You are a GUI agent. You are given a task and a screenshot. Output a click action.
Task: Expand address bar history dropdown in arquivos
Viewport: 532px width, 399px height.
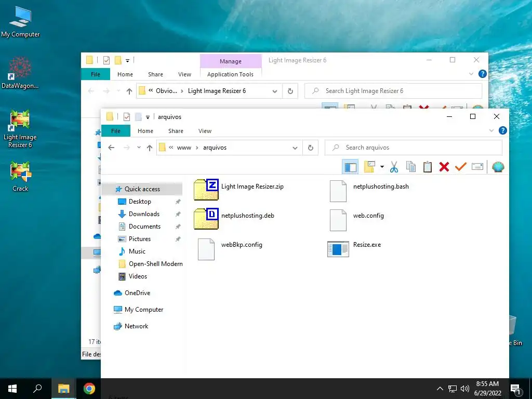(x=295, y=148)
